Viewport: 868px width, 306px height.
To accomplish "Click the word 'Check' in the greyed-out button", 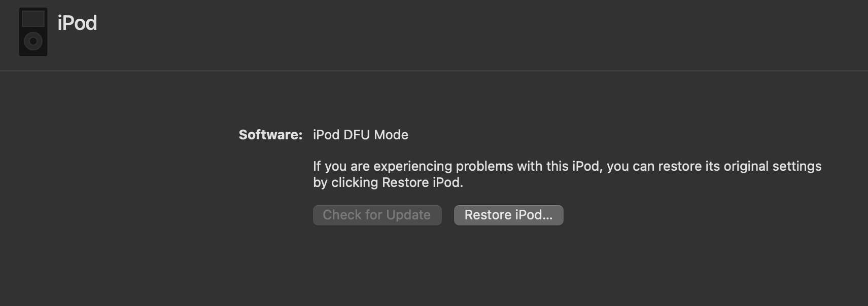I will (x=342, y=215).
